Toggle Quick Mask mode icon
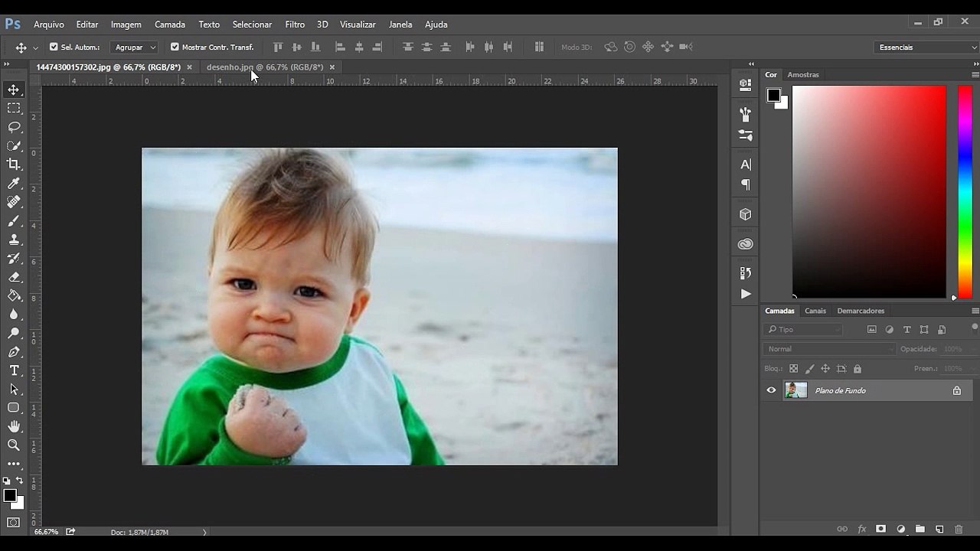 [x=14, y=523]
